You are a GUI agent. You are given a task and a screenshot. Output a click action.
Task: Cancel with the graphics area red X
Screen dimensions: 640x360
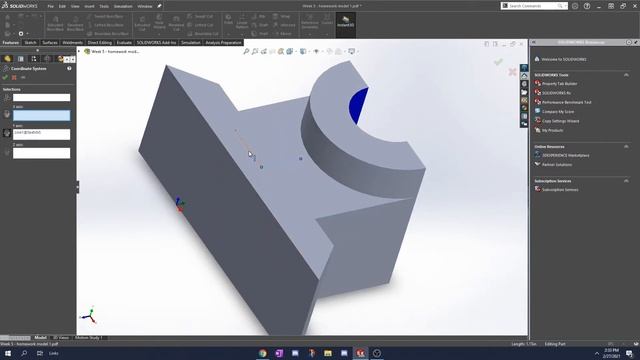pyautogui.click(x=513, y=72)
